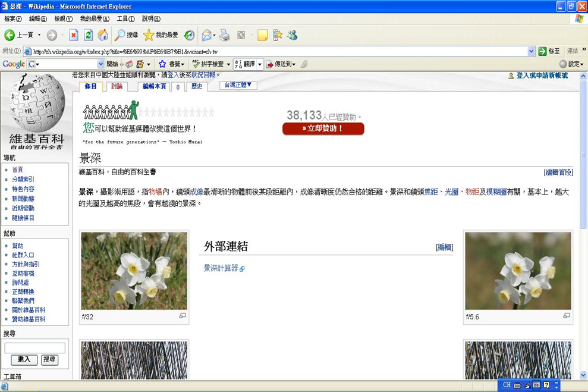This screenshot has width=588, height=392.
Task: Open the 搜尋 search magnifier toolbar button
Action: pos(126,35)
